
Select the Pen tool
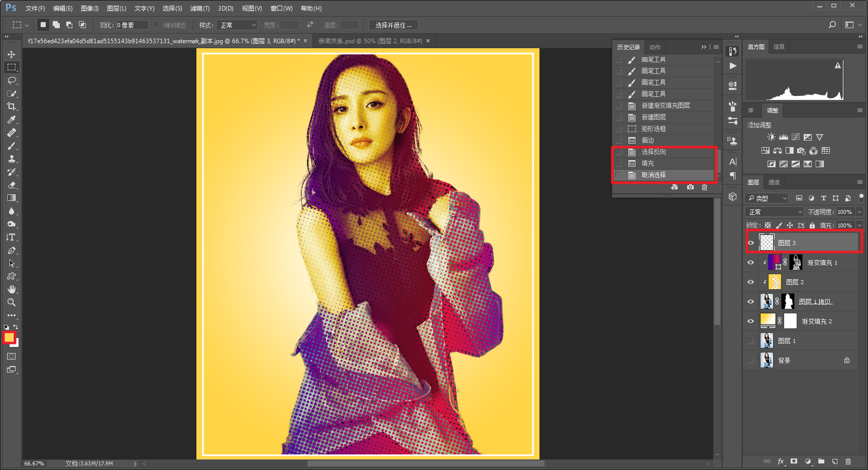12,250
